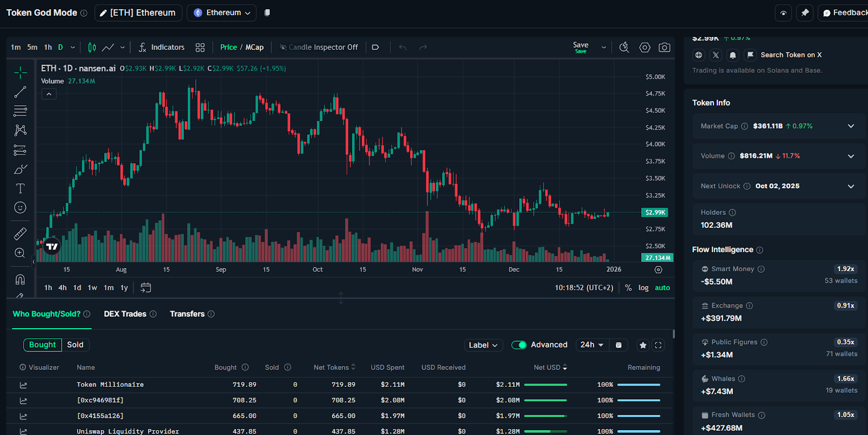Sort table by Net USD column
The image size is (868, 435).
[550, 368]
